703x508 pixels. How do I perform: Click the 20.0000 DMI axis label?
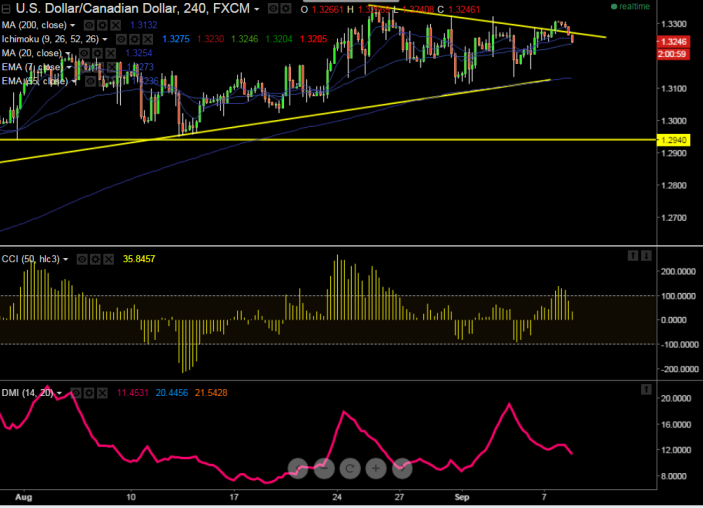[x=675, y=399]
